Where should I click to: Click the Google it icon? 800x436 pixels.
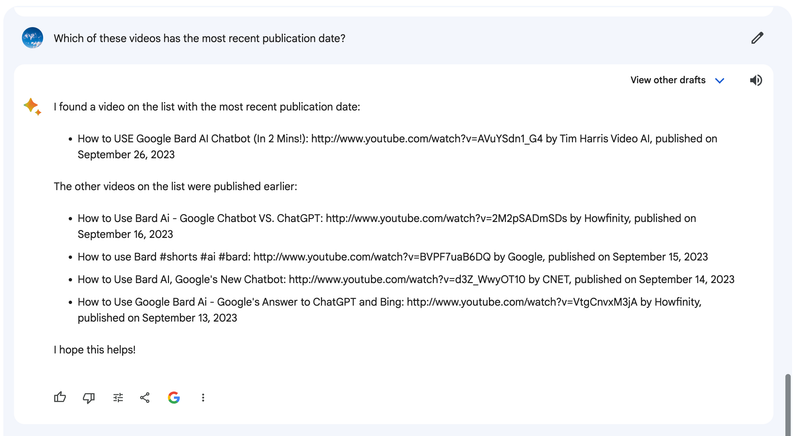tap(174, 397)
